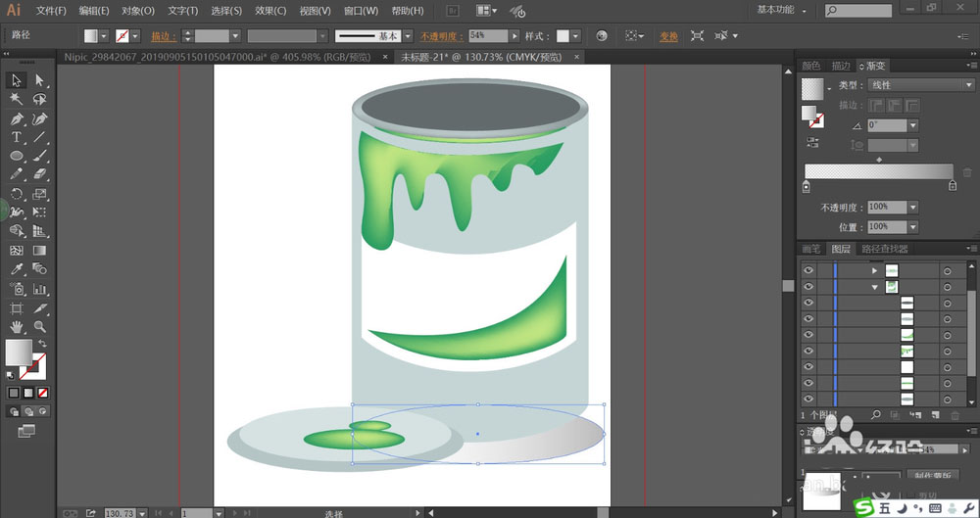Screen dimensions: 980x518
Task: Open the 窗口(W) menu
Action: pos(362,11)
